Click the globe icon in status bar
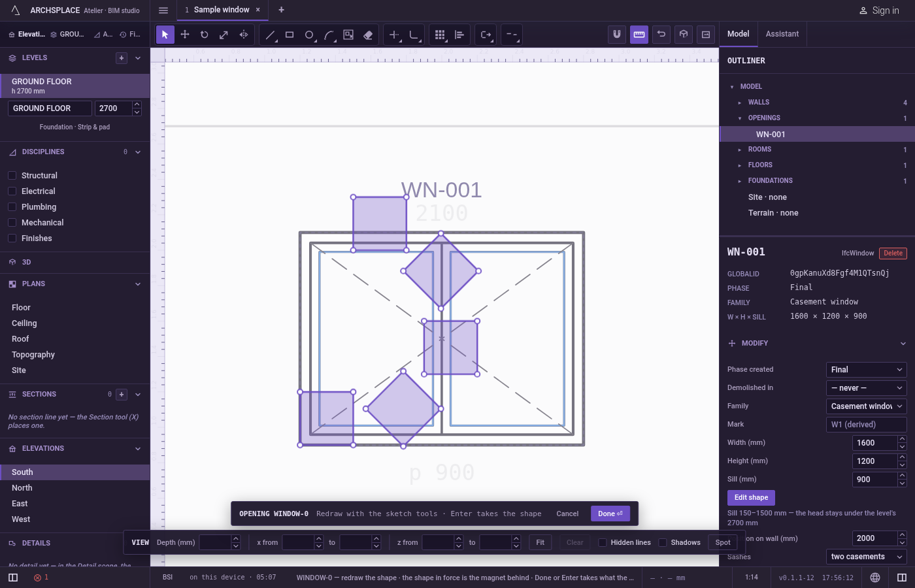Screen dimensions: 915x588 [x=875, y=578]
